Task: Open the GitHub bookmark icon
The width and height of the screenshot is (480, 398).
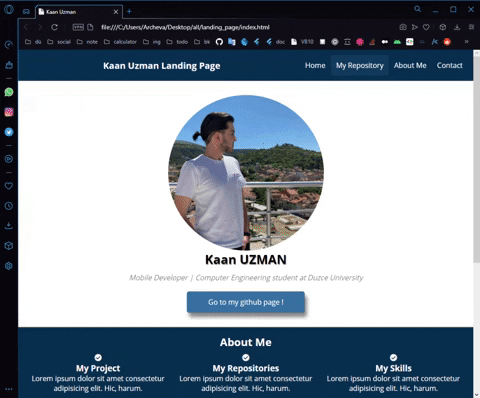Action: 219,42
